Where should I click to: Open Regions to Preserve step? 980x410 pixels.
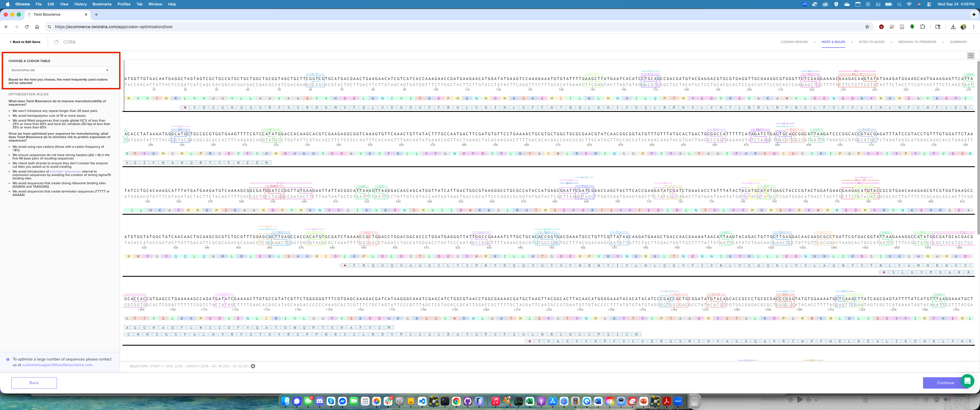tap(917, 42)
